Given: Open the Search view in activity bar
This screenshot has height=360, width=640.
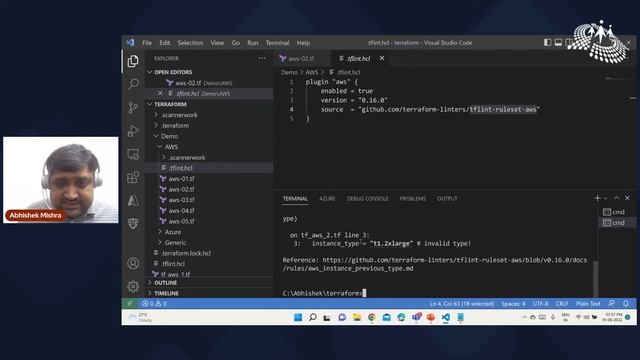Looking at the screenshot, I should pyautogui.click(x=133, y=84).
